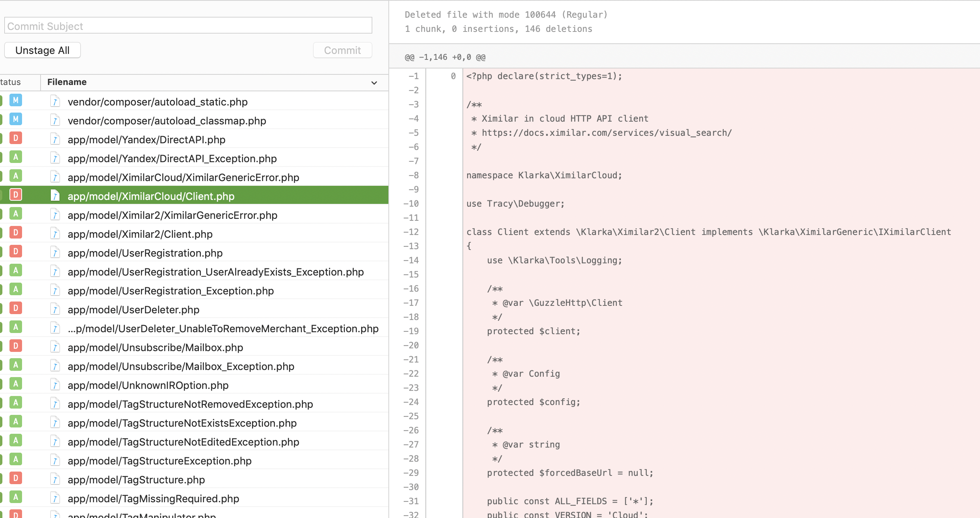This screenshot has width=980, height=518.
Task: Select app/model/Ximilar2/Client.php in the list
Action: (140, 234)
